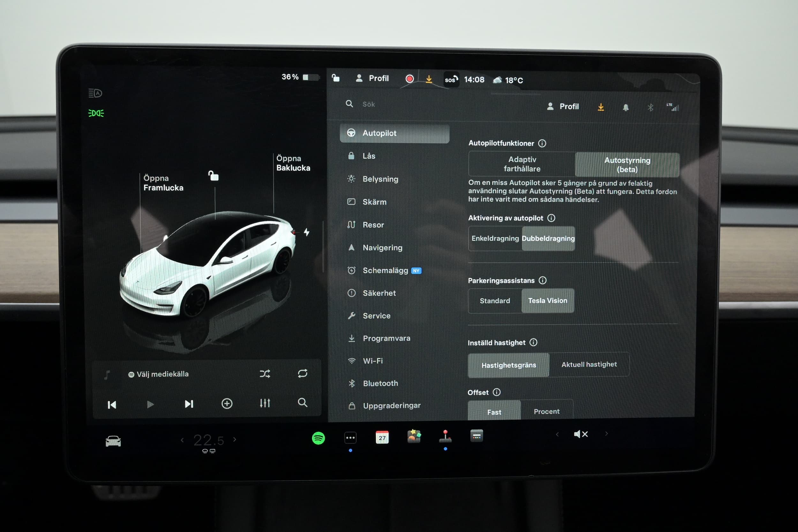The image size is (798, 532).
Task: Open Profil in the settings header
Action: (563, 107)
